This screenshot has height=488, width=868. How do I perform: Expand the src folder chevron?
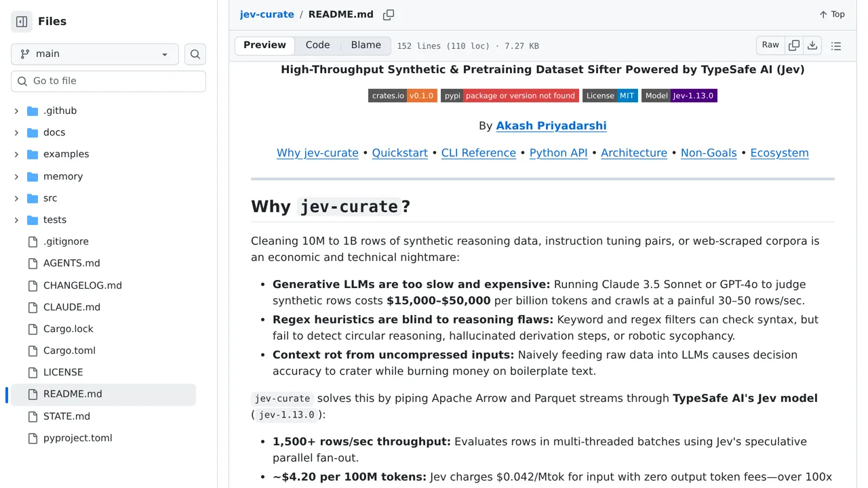tap(16, 199)
